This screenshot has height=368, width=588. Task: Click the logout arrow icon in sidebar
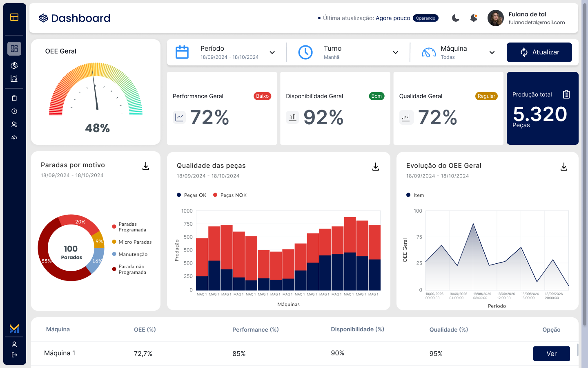(14, 355)
